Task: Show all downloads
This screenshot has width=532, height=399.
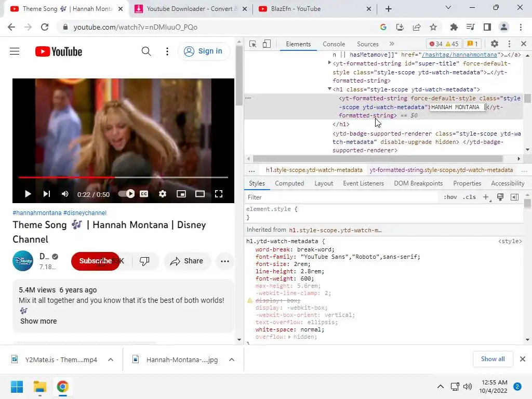Action: coord(493,359)
